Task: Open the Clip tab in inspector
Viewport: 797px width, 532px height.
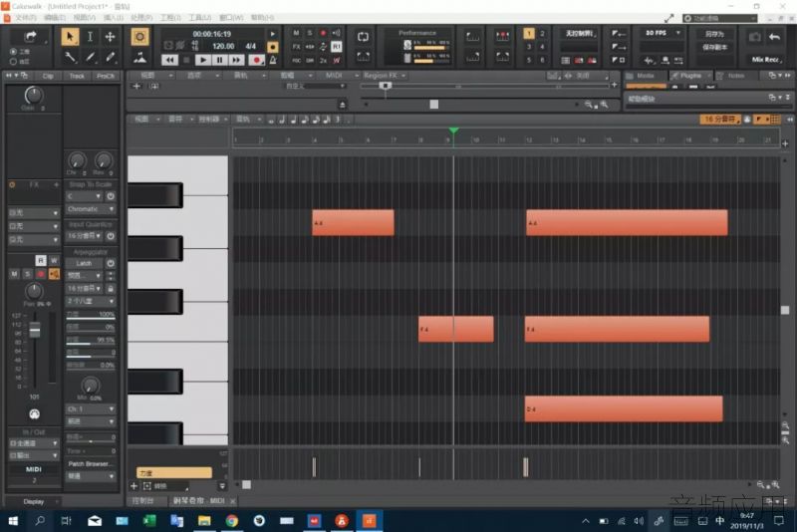Action: pyautogui.click(x=48, y=76)
